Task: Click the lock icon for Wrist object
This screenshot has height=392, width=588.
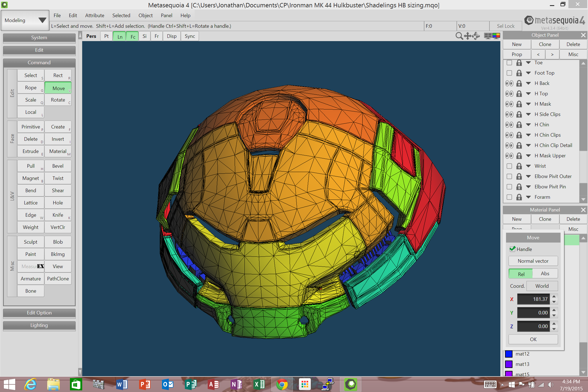Action: tap(519, 166)
